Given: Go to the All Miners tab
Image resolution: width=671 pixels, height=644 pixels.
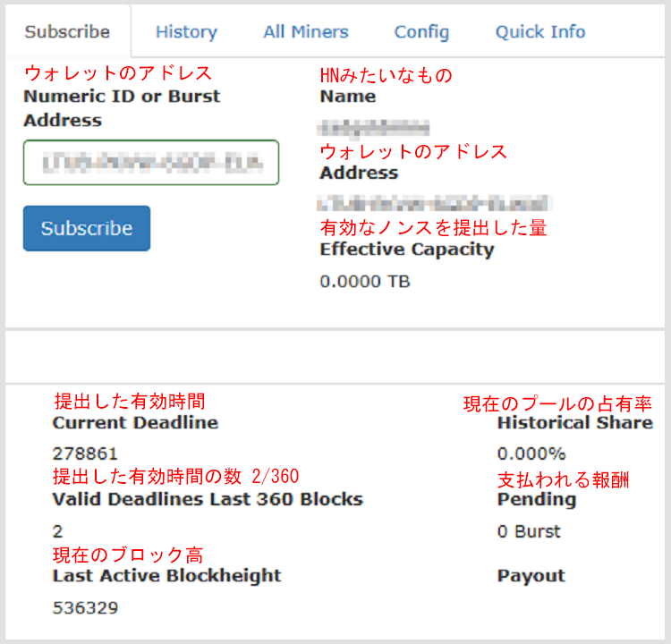Looking at the screenshot, I should [306, 32].
